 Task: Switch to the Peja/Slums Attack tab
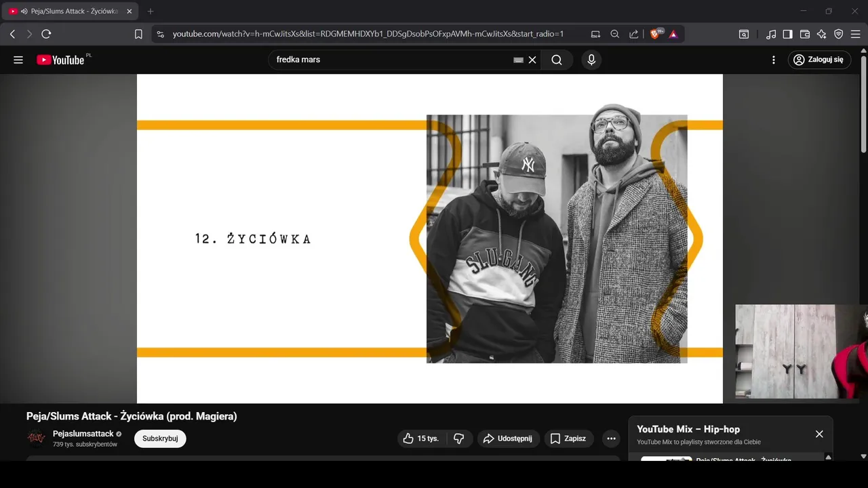pos(71,12)
